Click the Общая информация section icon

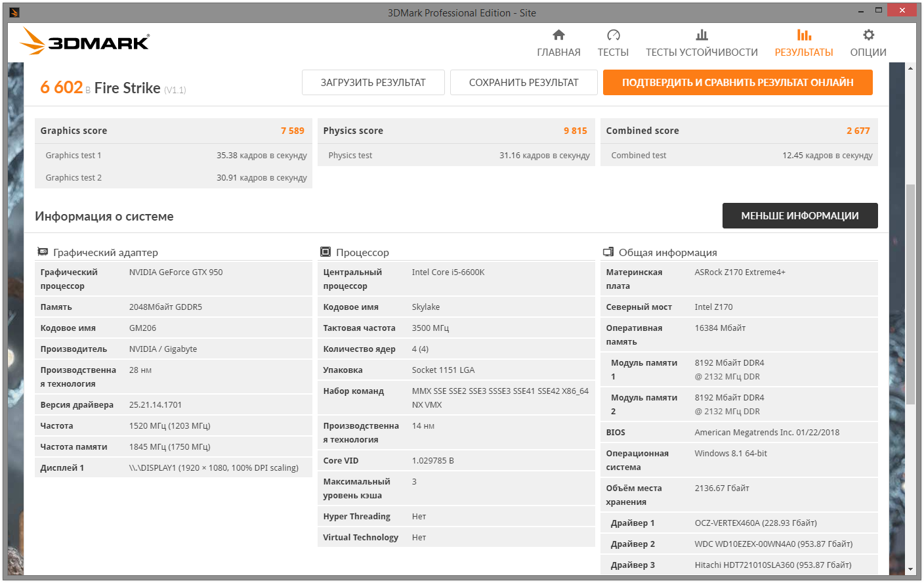(x=608, y=252)
